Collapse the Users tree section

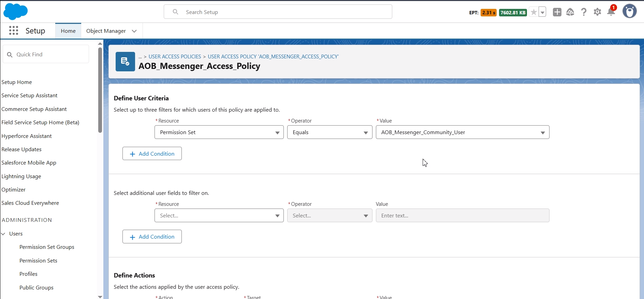click(3, 234)
